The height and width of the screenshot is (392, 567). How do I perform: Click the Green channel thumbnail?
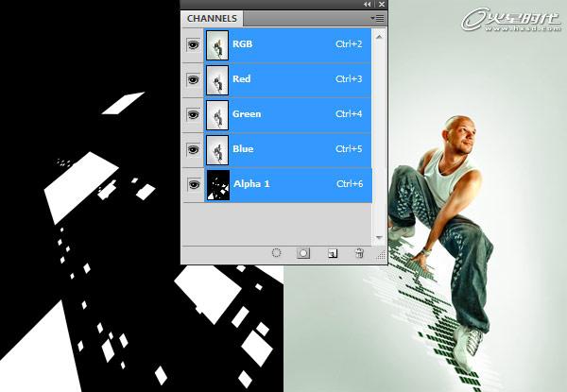coord(217,115)
